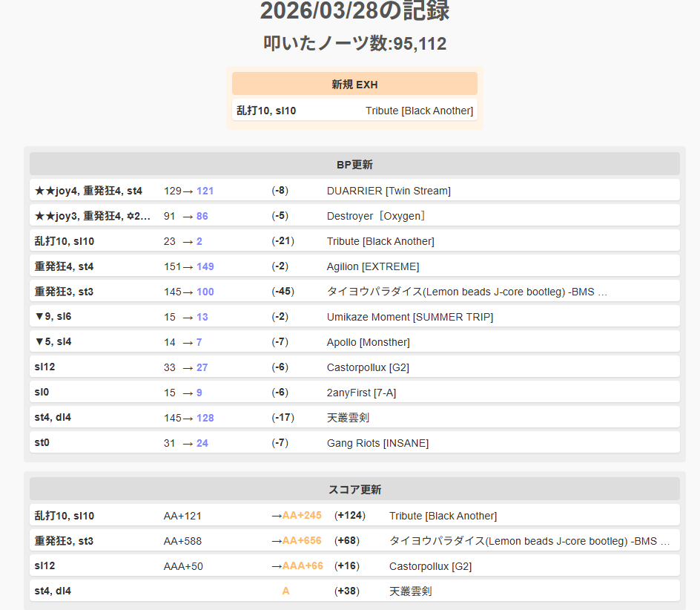
Task: Click the st0 difficulty label
Action: [42, 442]
